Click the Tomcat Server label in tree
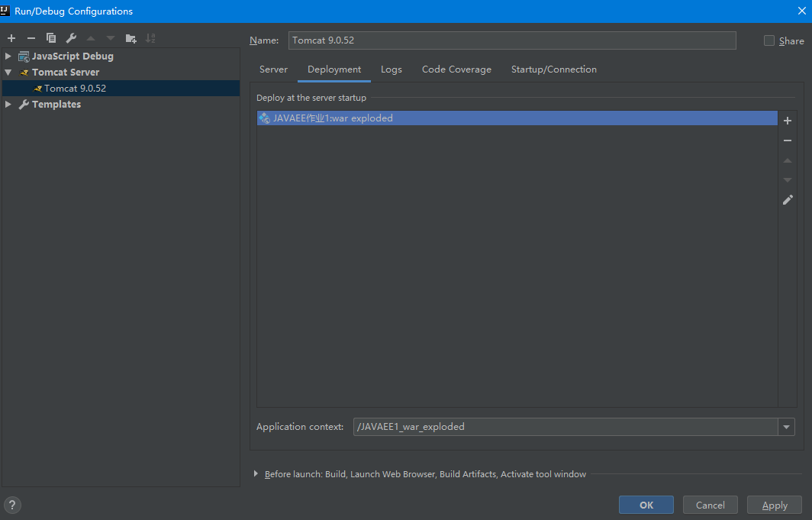Image resolution: width=812 pixels, height=520 pixels. pos(66,73)
